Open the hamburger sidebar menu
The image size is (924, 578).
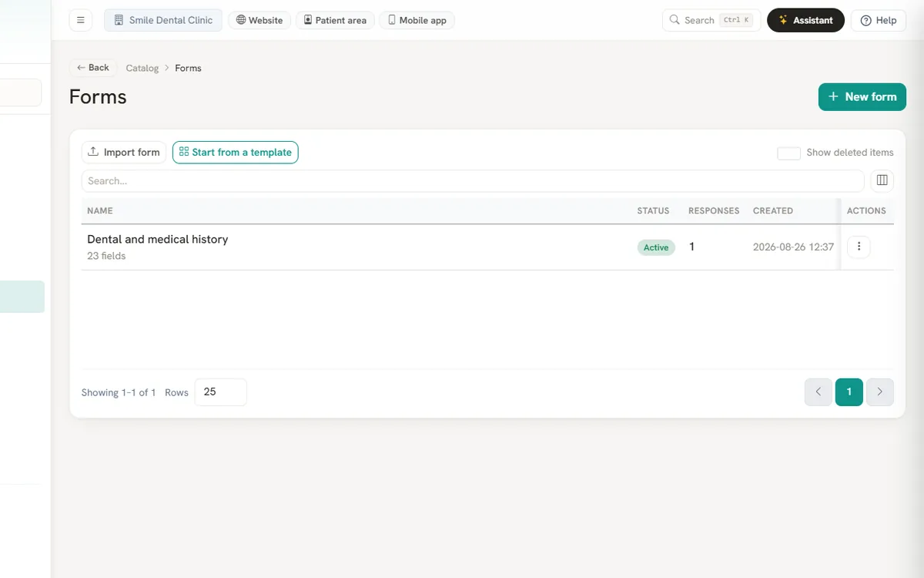81,20
